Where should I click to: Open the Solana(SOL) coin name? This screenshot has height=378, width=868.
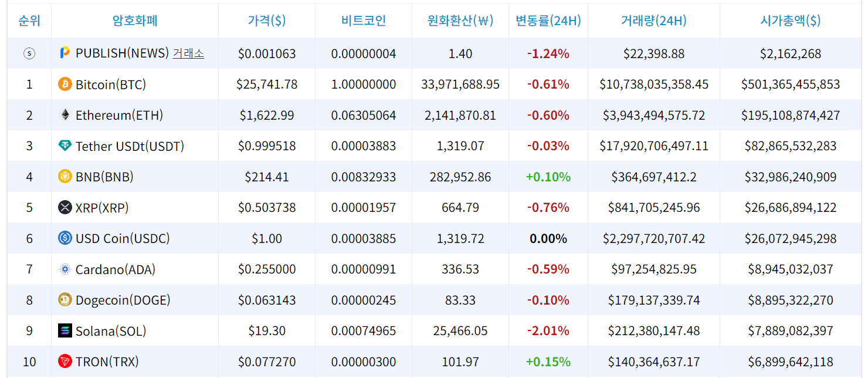[111, 331]
